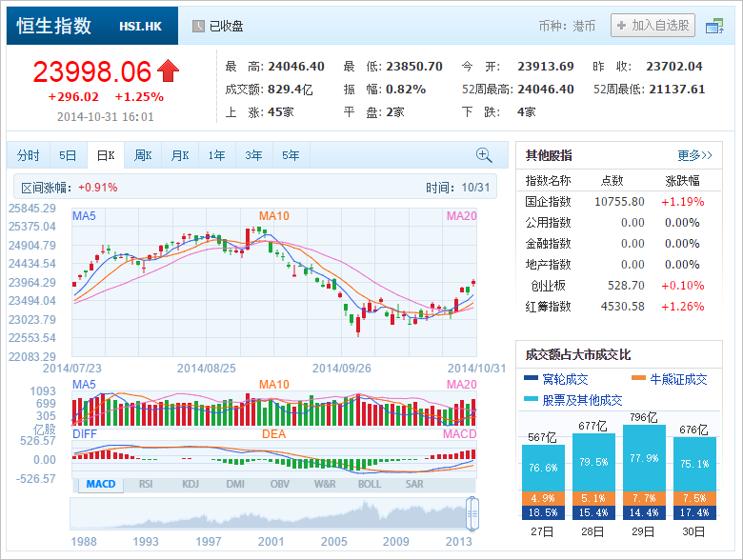This screenshot has width=743, height=560.
Task: Click 2001 on the history timeline
Action: (271, 542)
